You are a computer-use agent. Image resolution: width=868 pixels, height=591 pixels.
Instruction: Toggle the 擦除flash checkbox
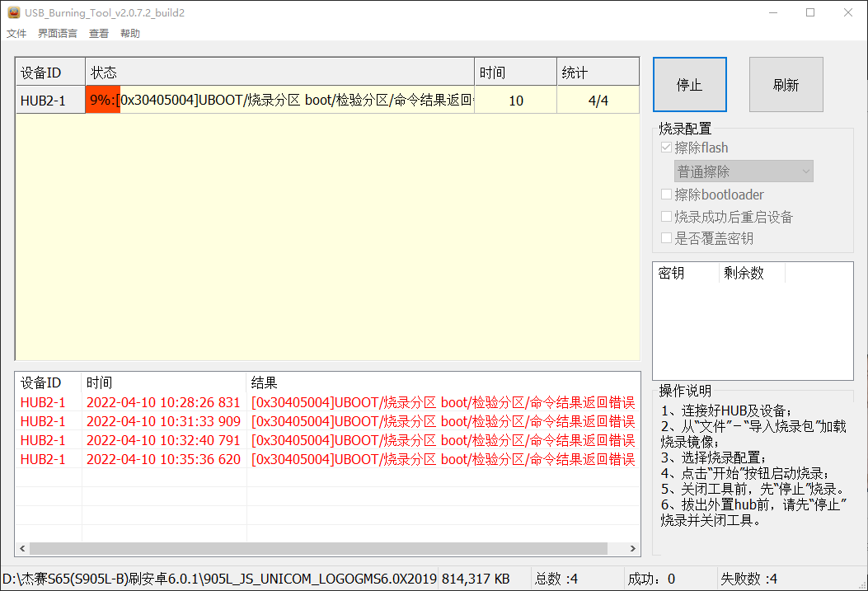[x=666, y=147]
